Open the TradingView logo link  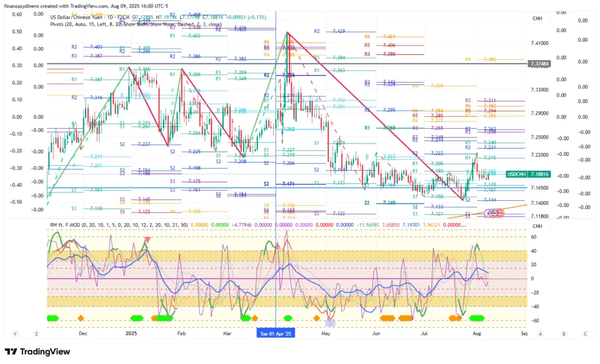tap(37, 351)
